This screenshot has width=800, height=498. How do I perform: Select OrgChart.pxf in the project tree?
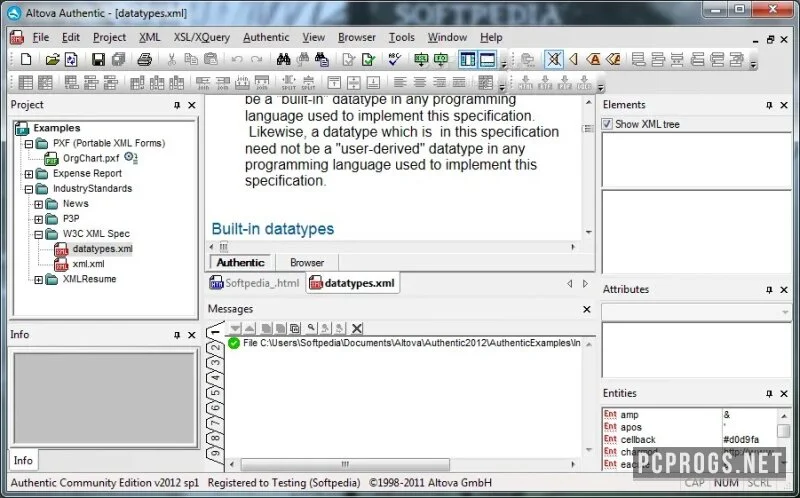[91, 158]
